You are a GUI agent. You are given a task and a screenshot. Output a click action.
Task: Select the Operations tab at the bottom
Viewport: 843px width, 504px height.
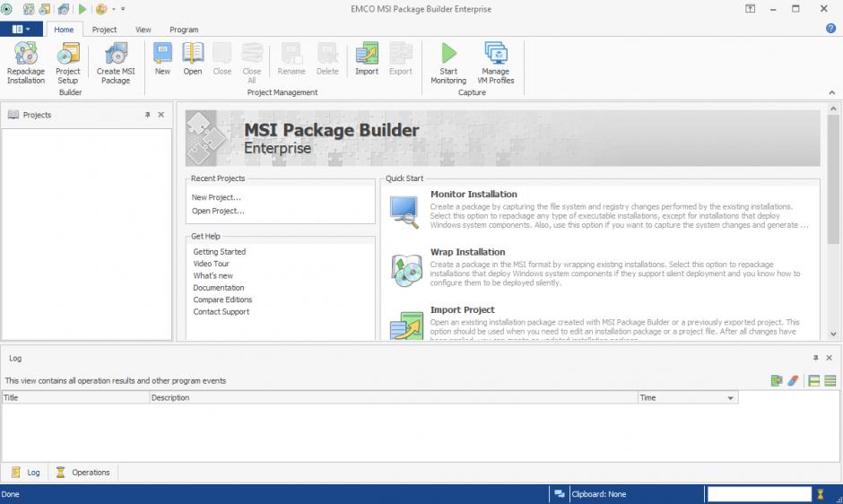point(83,473)
